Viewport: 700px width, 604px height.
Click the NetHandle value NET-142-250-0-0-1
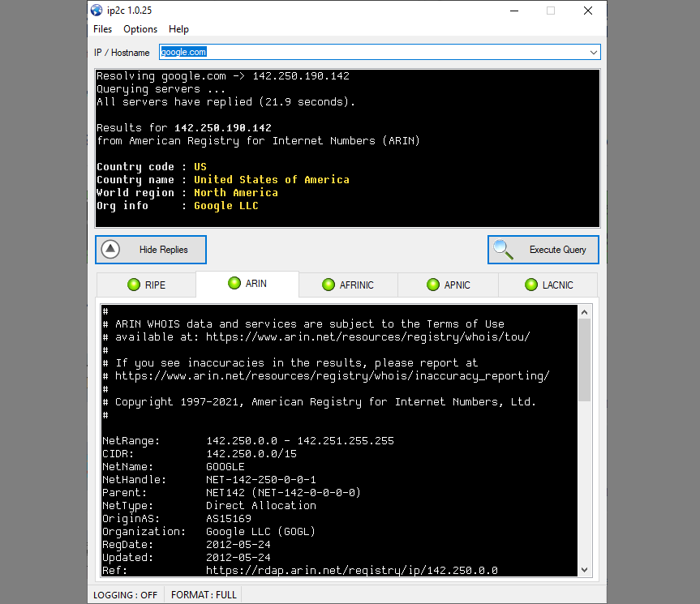coord(261,479)
